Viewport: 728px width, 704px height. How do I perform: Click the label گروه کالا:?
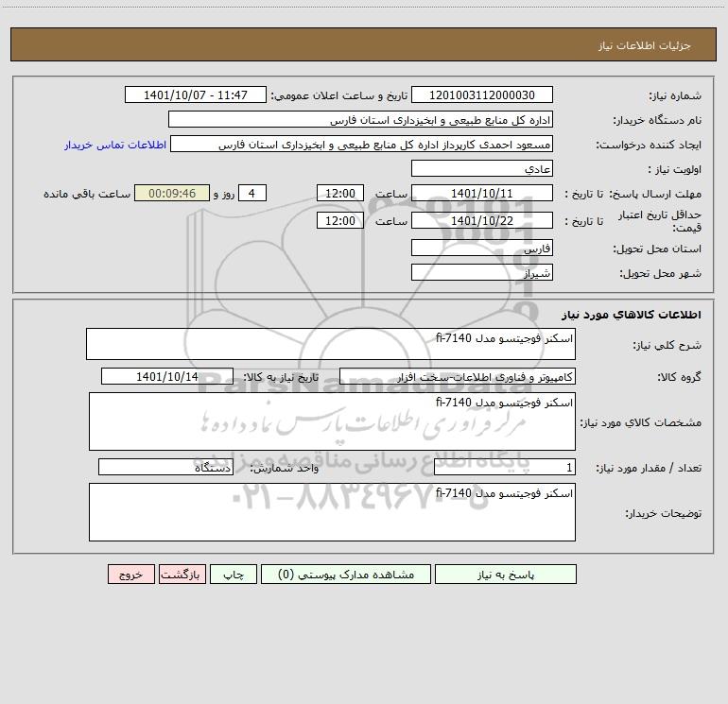[x=679, y=377]
